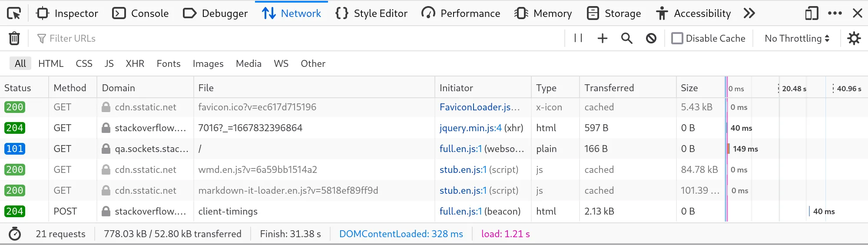Click the element picker icon
Viewport: 868px width, 245px height.
point(14,13)
